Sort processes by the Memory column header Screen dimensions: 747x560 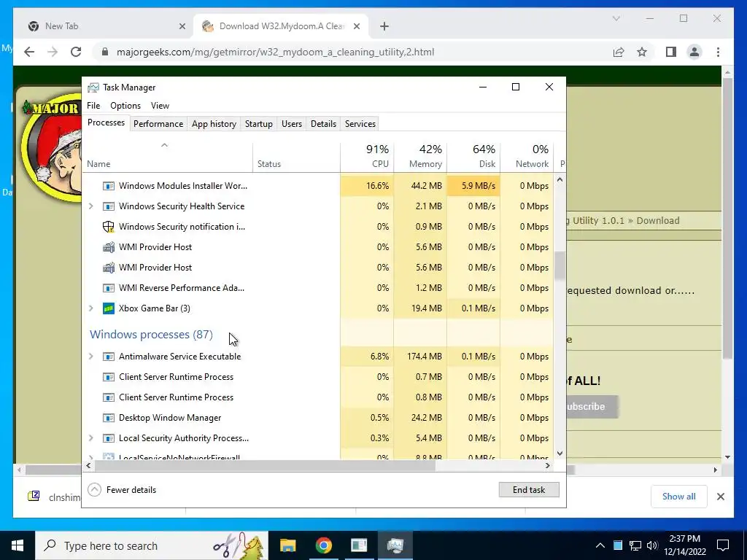(420, 156)
